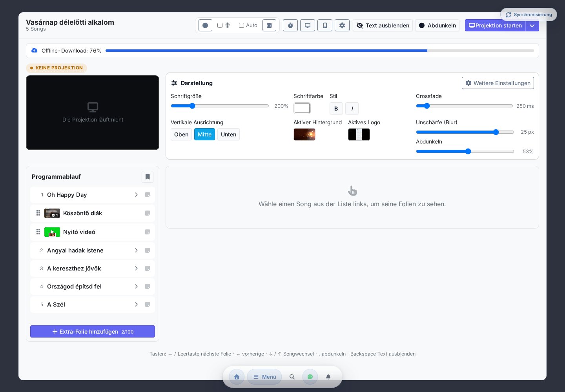Open search in bottom dock

[292, 377]
